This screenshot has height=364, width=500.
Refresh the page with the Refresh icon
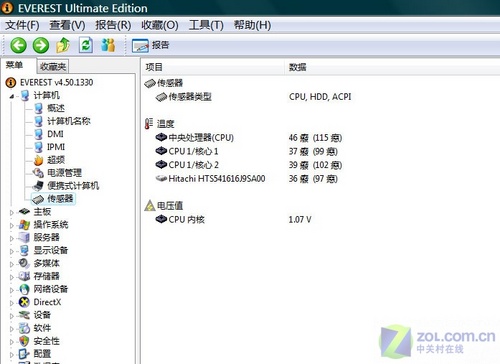pyautogui.click(x=86, y=45)
